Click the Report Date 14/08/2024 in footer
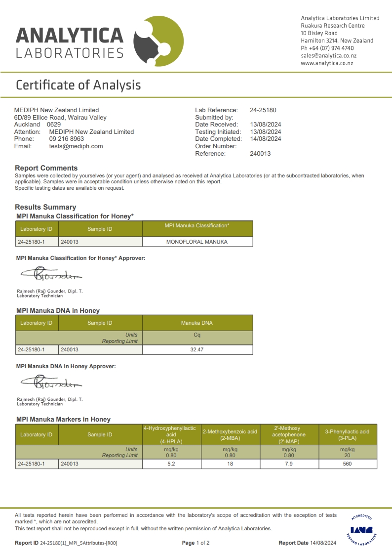This screenshot has height=555, width=392. pyautogui.click(x=307, y=543)
